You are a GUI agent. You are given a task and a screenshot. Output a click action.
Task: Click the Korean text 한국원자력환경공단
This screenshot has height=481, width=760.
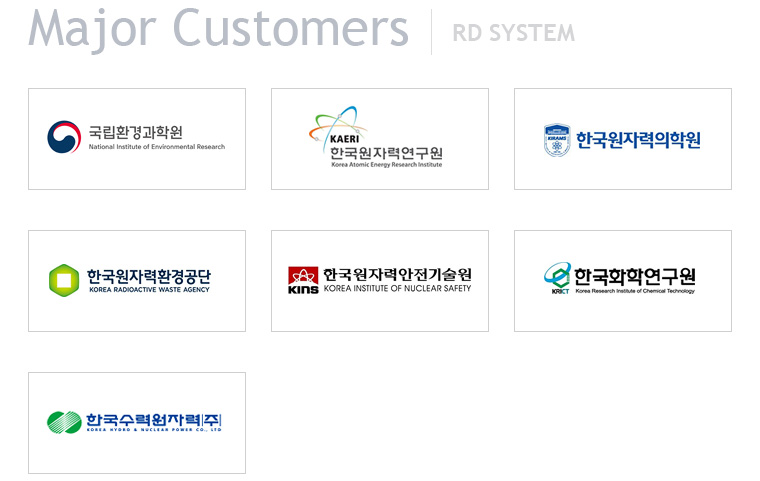coord(149,276)
